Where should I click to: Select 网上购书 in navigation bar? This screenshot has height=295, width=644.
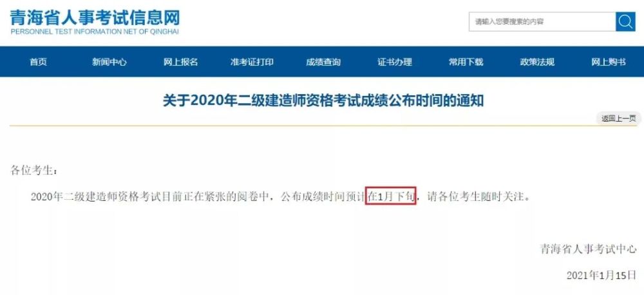click(609, 62)
